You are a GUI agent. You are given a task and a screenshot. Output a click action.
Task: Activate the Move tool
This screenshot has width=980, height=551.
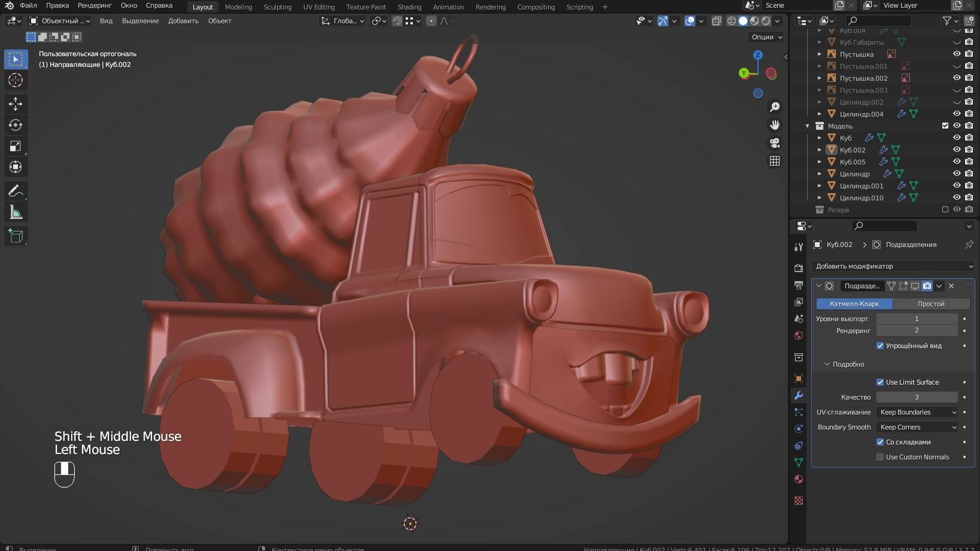[x=16, y=104]
